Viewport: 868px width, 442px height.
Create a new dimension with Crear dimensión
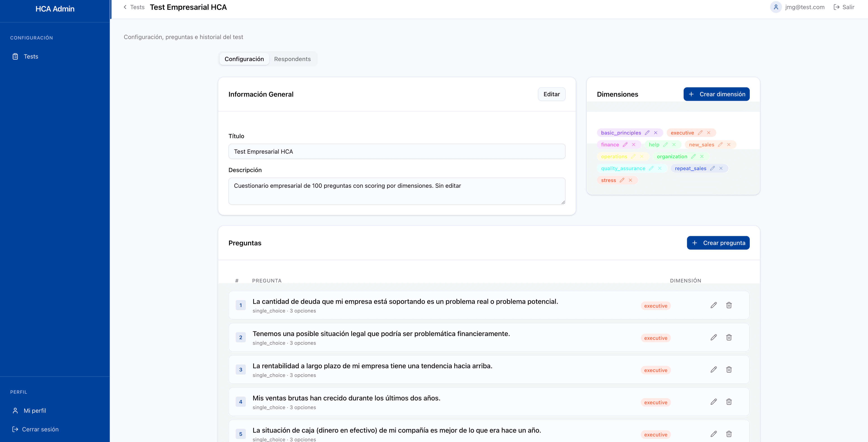click(716, 94)
